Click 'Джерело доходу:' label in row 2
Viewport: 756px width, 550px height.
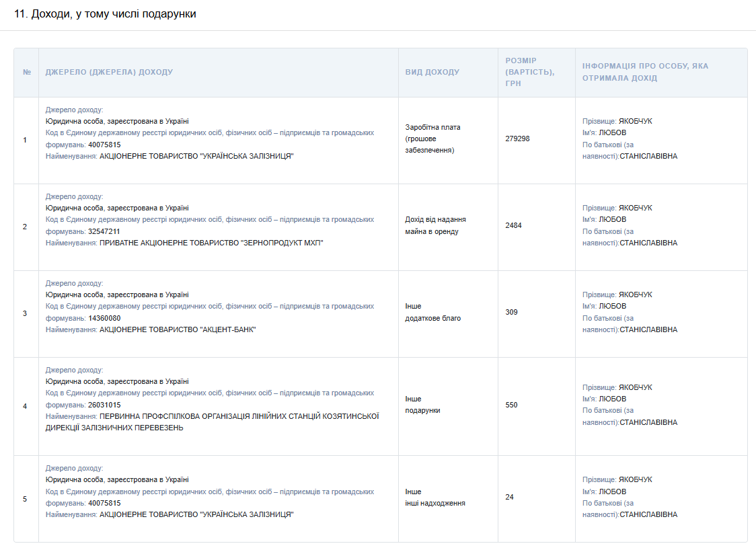click(x=74, y=197)
